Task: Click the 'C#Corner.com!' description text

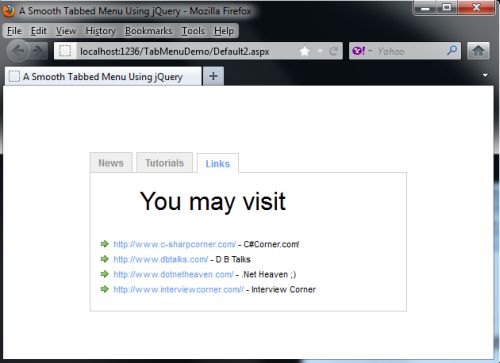Action: click(x=271, y=244)
